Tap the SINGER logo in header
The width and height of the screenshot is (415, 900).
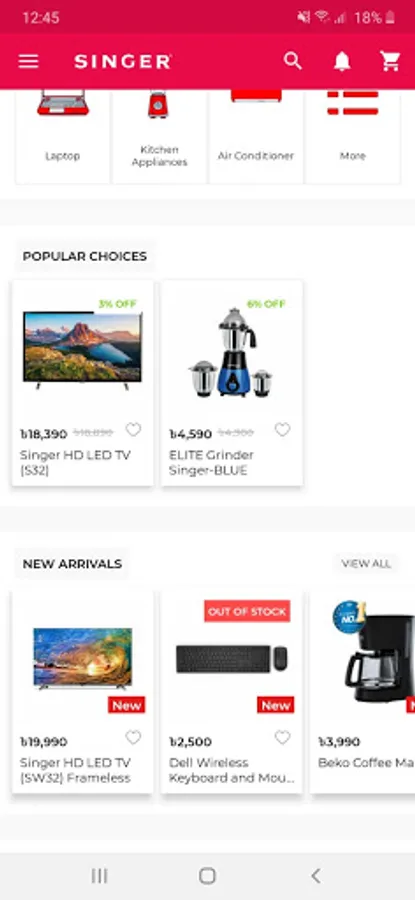coord(123,61)
